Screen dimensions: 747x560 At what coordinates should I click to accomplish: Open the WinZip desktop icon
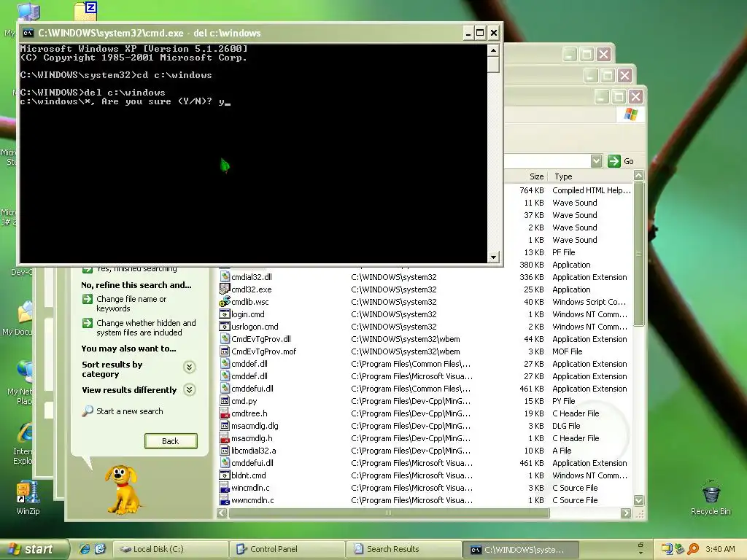coord(27,497)
